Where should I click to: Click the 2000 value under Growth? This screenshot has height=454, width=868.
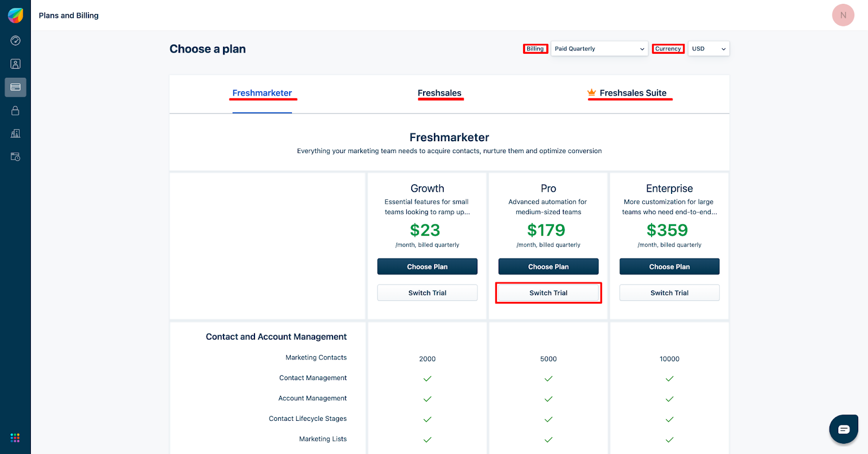point(427,359)
